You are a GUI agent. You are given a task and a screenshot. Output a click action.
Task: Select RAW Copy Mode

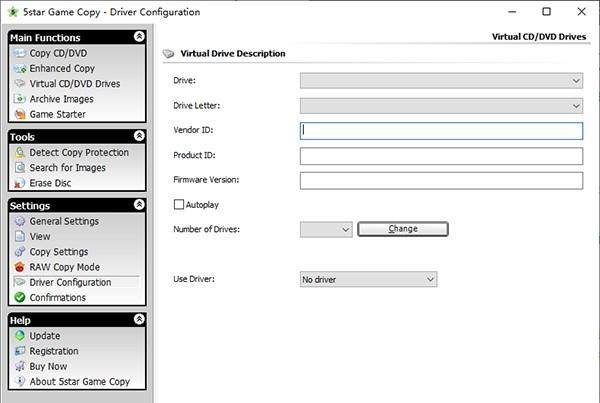click(x=65, y=267)
